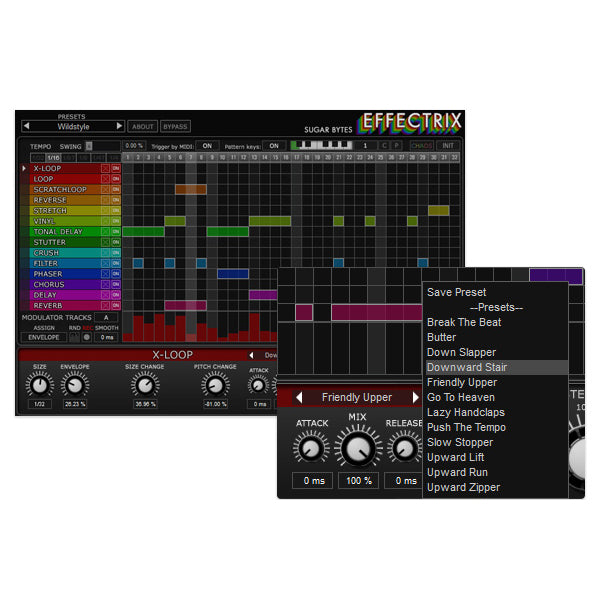Click the ABOUT button
Screen dimensions: 600x600
[143, 127]
